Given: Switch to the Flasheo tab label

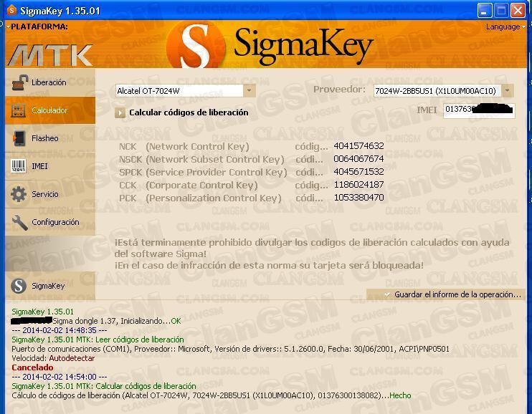Looking at the screenshot, I should click(44, 138).
